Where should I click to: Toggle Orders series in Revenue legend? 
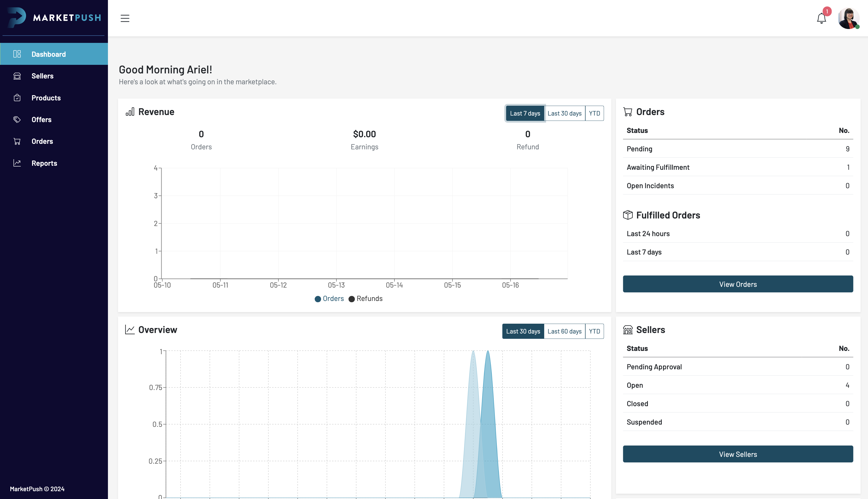[x=329, y=299]
